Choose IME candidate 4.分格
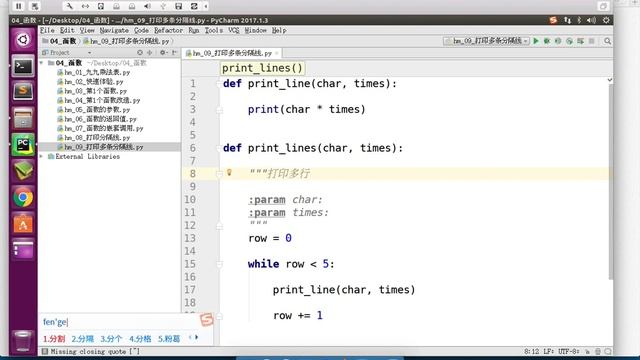Image resolution: width=640 pixels, height=360 pixels. [140, 339]
